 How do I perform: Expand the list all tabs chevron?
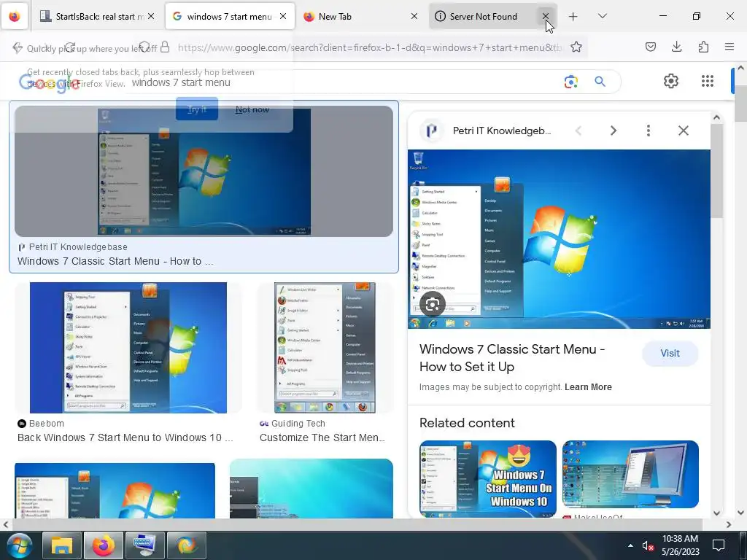pyautogui.click(x=602, y=16)
